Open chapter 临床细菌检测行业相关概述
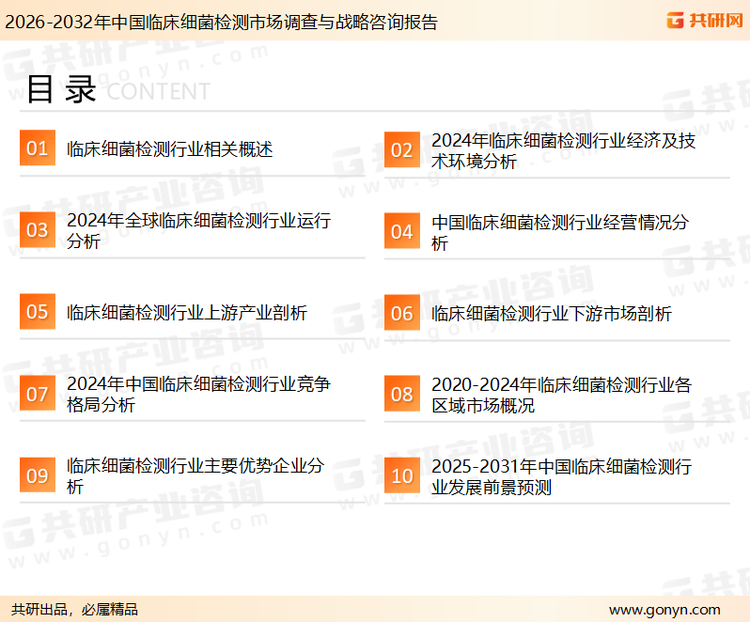750x622 pixels. tap(170, 150)
